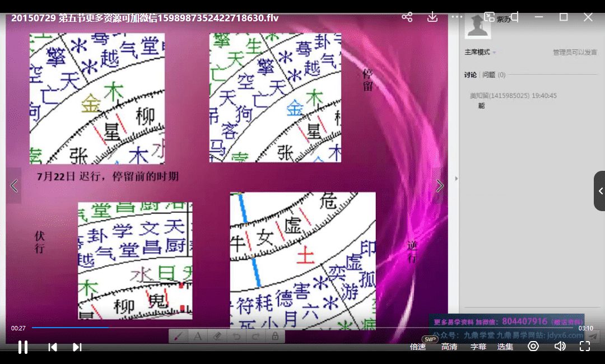Open the circular player settings icon
This screenshot has height=364, width=605.
(x=533, y=346)
